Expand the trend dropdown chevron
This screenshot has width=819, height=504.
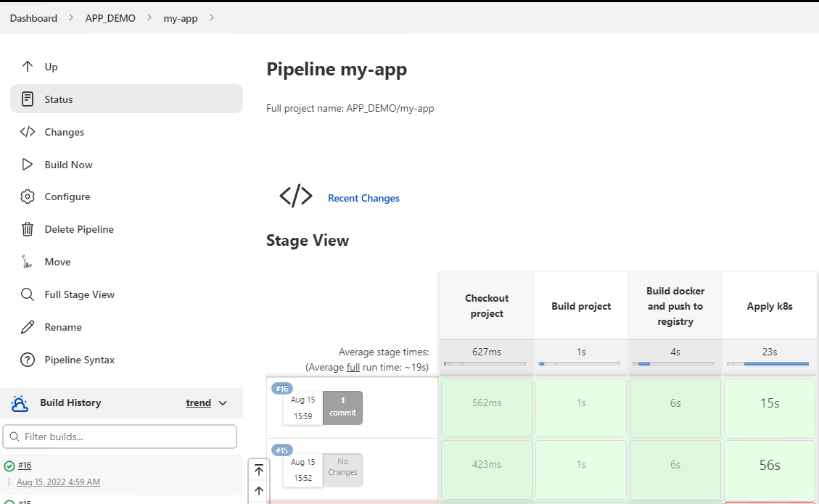pyautogui.click(x=223, y=403)
